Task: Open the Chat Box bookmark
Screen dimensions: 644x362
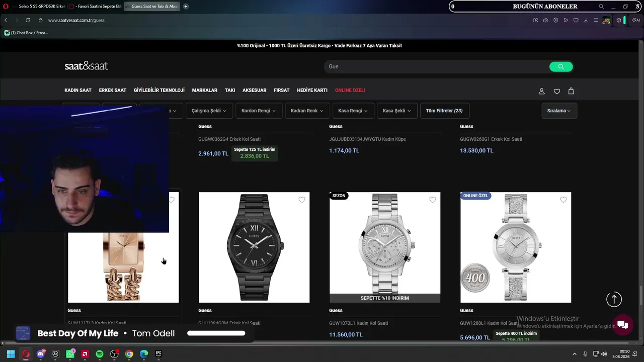Action: 26,33
